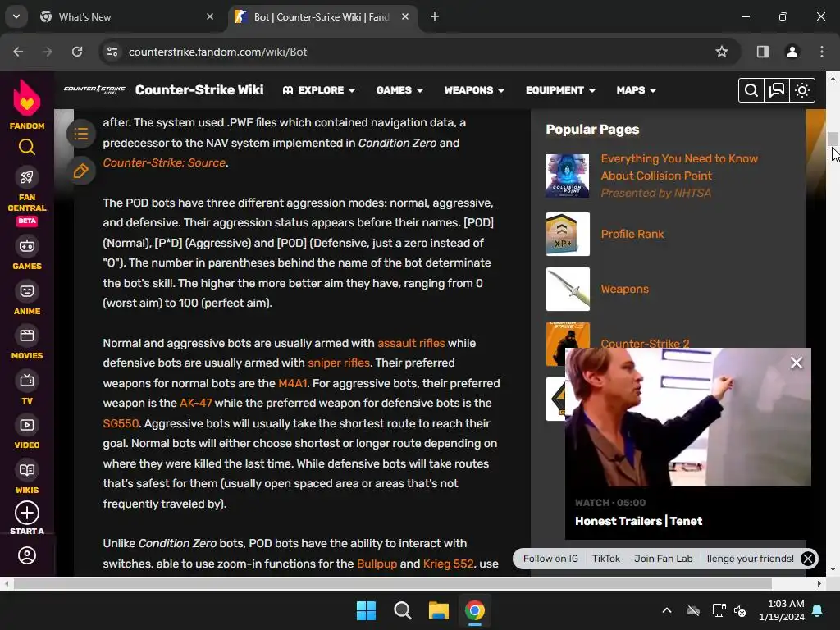Click Join Fan Lab in the banner
Viewport: 840px width, 630px height.
(663, 558)
